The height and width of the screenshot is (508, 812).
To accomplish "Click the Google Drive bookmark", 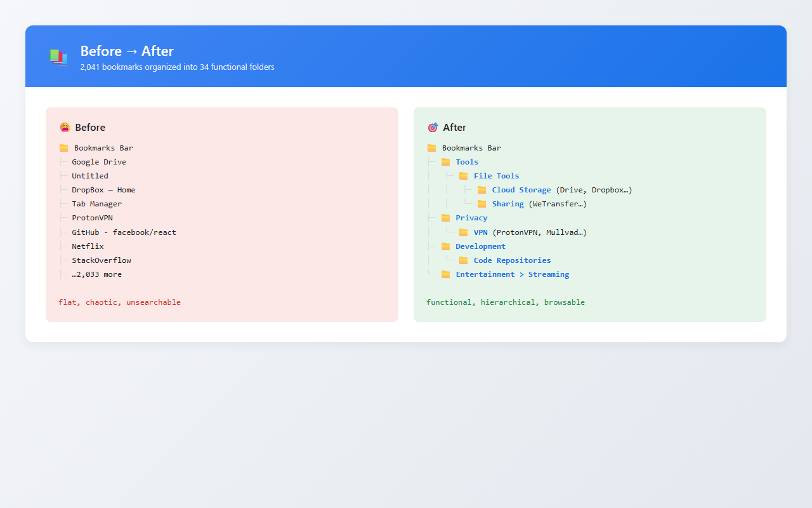I will click(x=99, y=162).
